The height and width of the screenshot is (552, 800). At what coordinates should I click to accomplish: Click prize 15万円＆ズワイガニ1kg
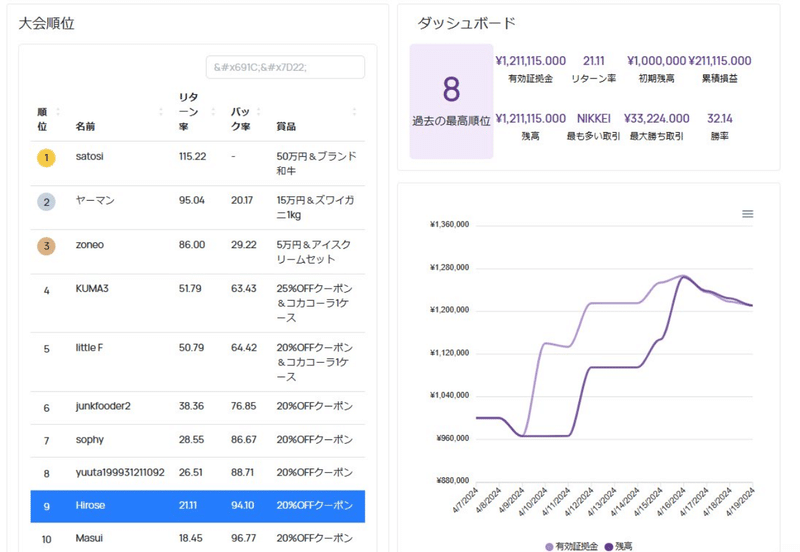click(315, 207)
